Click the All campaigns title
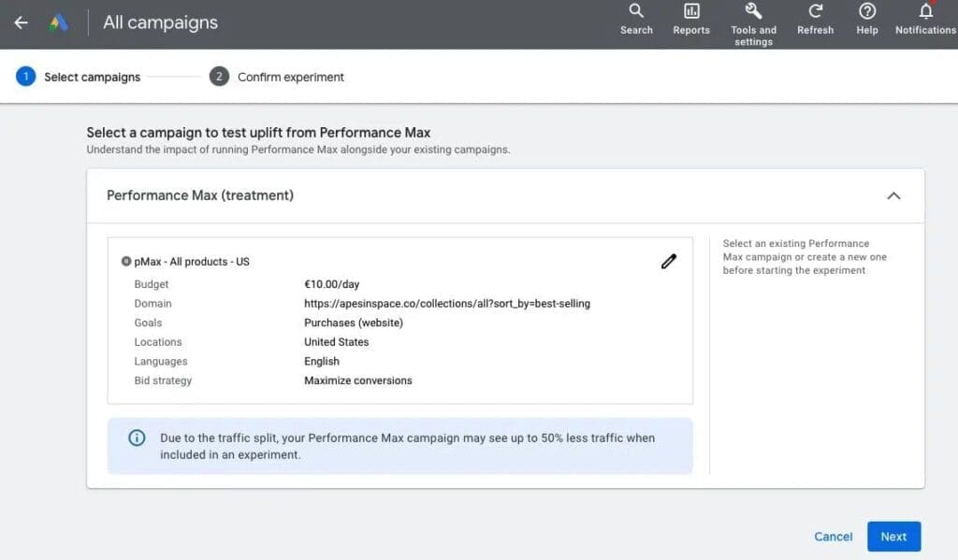The height and width of the screenshot is (560, 958). click(x=160, y=22)
